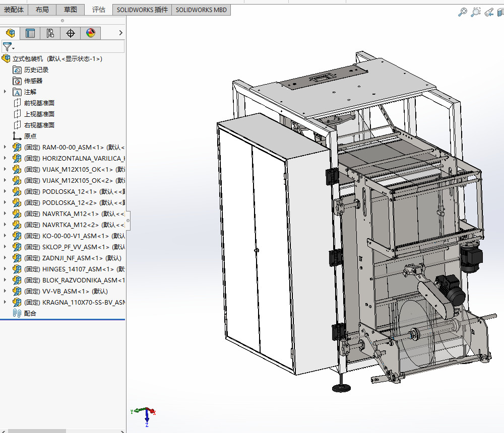
Task: Expand the VV-VB_ASM subassembly node
Action: coord(5,291)
